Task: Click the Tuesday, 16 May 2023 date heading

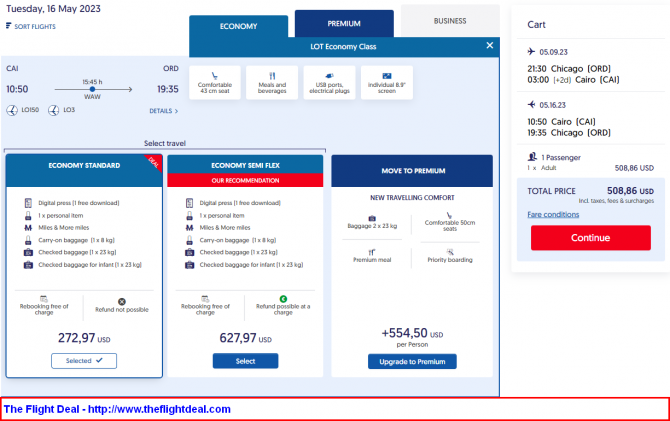Action: 53,9
